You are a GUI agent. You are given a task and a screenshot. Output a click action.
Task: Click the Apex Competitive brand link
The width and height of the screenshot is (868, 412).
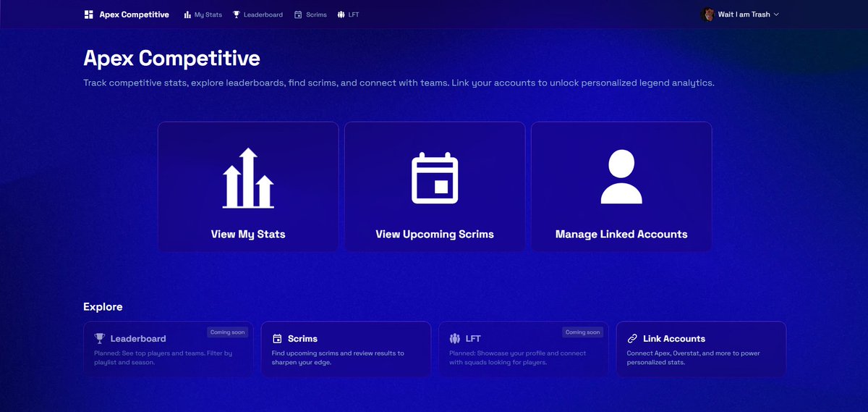(x=127, y=14)
